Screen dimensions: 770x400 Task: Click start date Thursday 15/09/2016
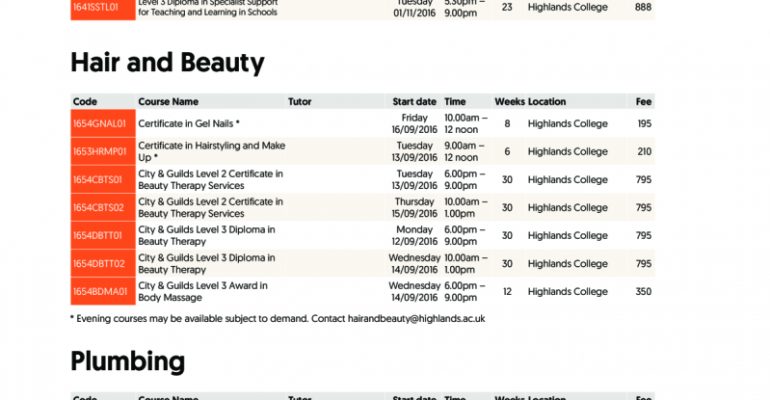414,208
